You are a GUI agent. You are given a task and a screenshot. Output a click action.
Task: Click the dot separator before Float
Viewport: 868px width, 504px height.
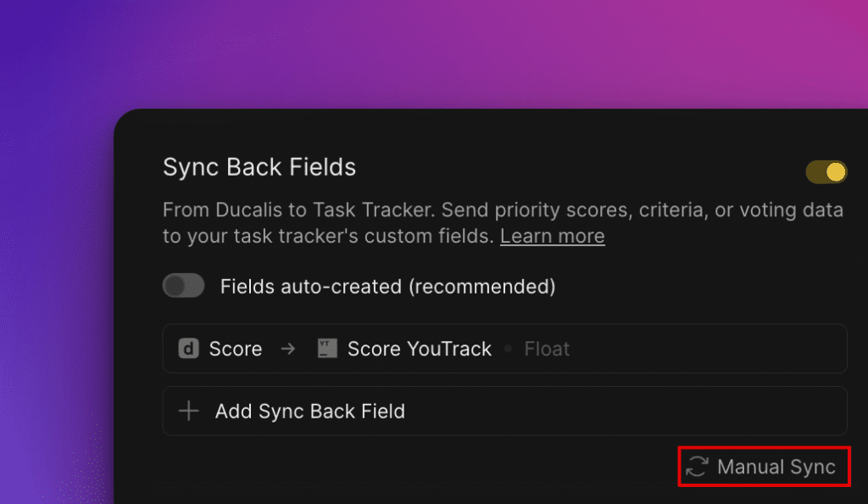pyautogui.click(x=508, y=349)
